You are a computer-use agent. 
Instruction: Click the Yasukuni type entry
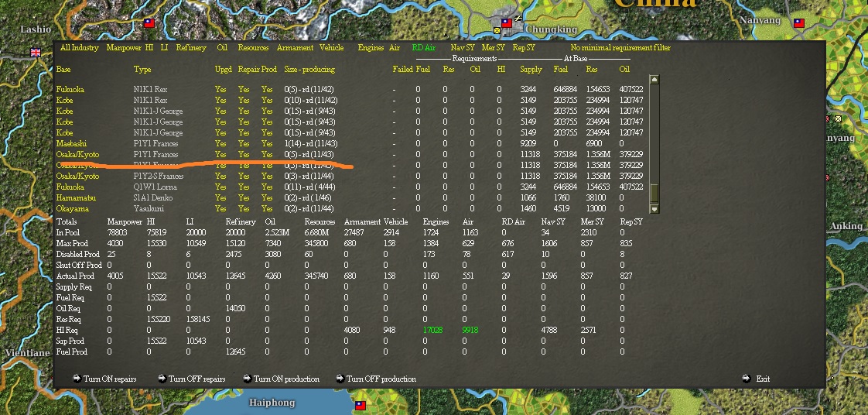[149, 209]
